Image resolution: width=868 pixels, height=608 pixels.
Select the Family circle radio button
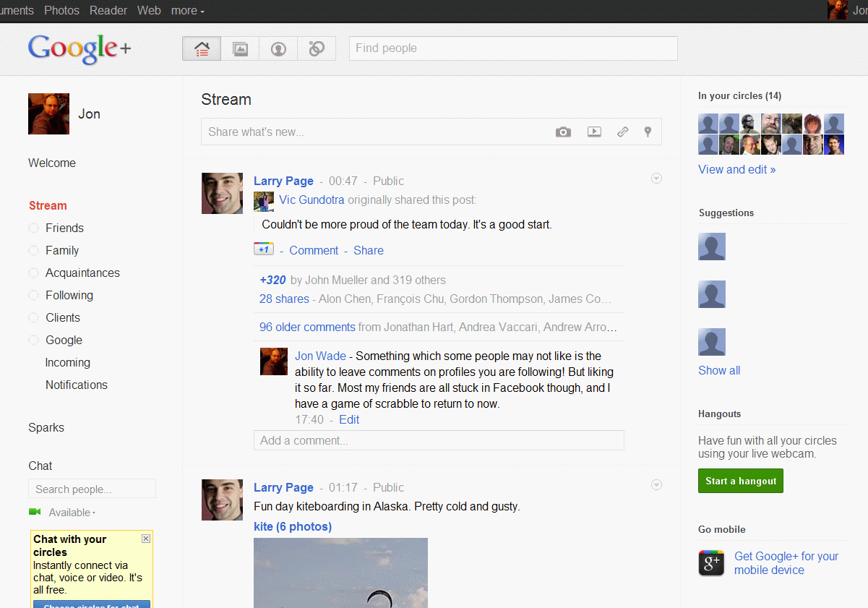(x=33, y=251)
